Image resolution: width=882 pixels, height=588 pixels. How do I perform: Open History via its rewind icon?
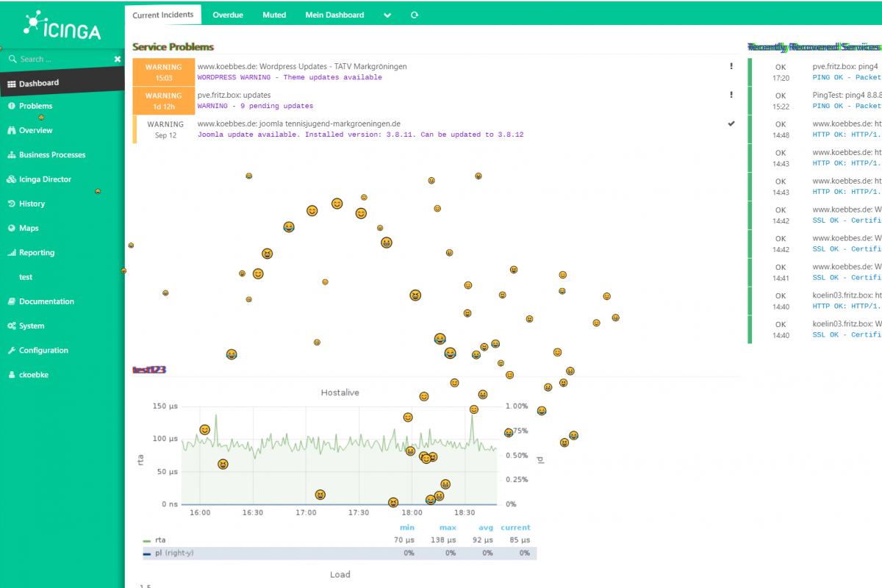[12, 204]
